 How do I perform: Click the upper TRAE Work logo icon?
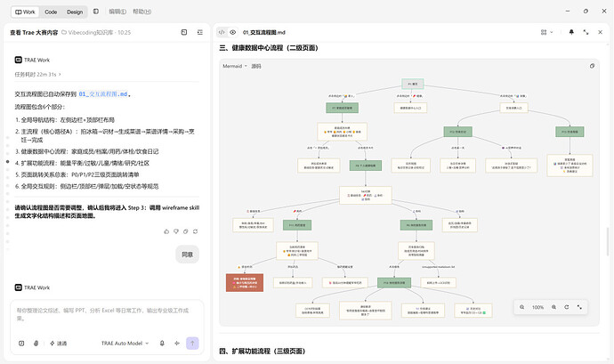pos(19,60)
